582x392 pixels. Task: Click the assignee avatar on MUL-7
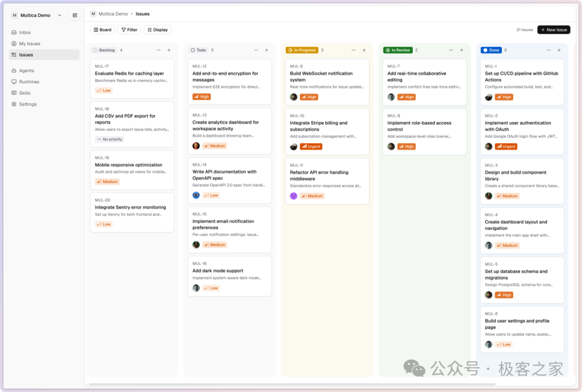(391, 97)
